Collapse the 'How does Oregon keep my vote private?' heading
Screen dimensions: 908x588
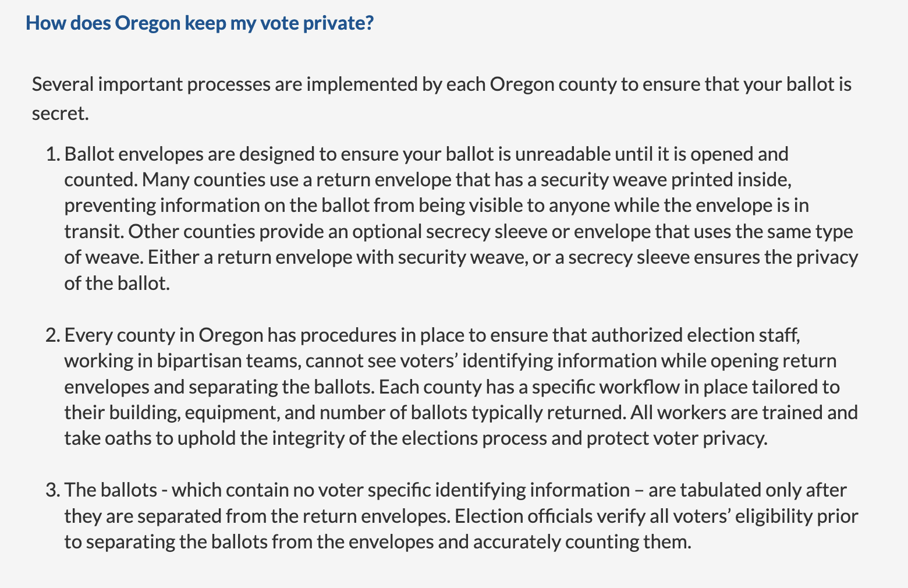pos(200,23)
